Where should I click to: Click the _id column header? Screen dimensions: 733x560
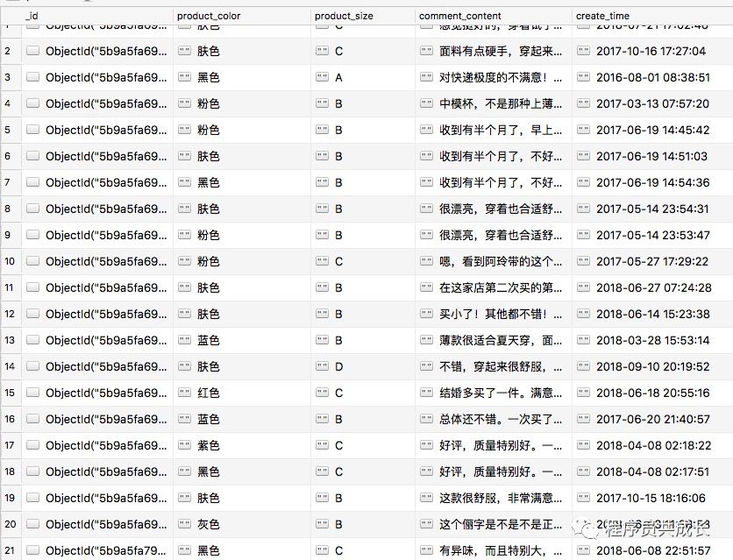pos(97,16)
